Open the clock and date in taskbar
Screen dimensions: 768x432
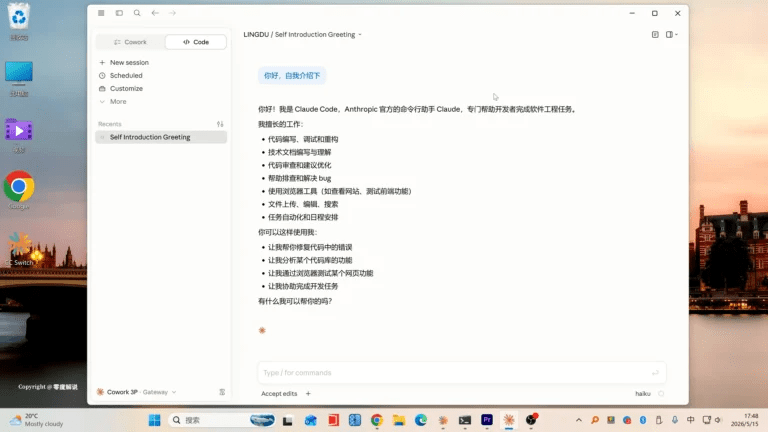click(x=745, y=420)
